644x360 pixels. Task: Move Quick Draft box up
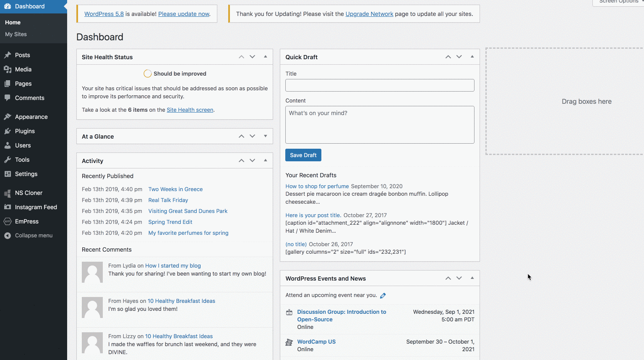[x=448, y=57]
